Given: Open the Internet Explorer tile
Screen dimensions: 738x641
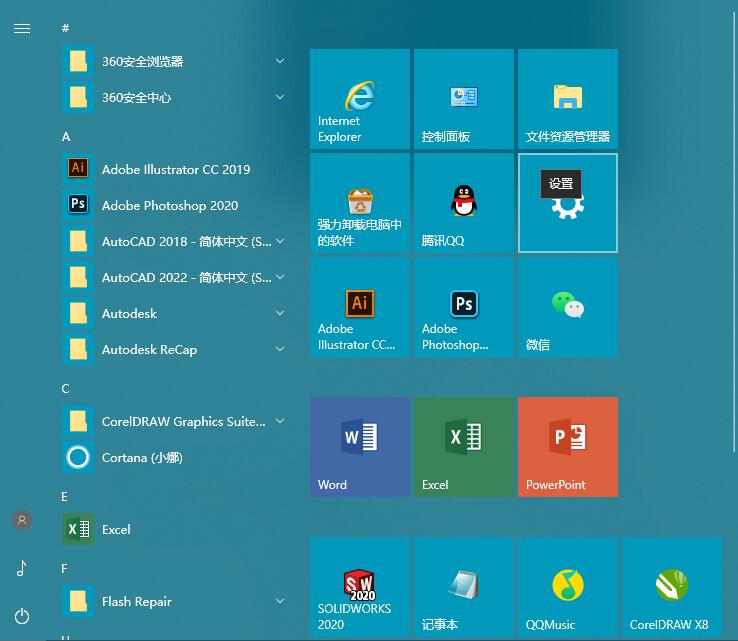Looking at the screenshot, I should click(360, 99).
